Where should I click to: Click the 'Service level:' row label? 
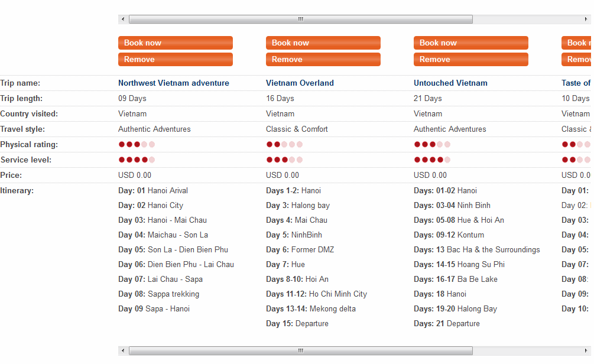point(26,160)
